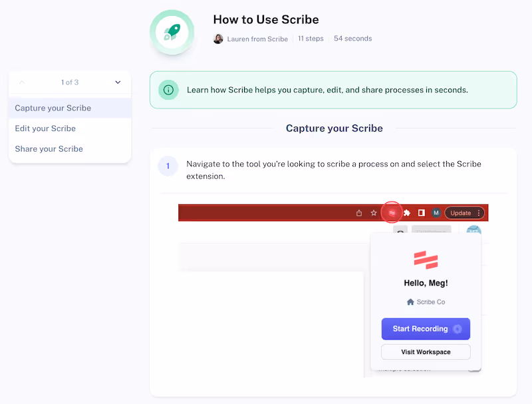Click the Visit Workspace button
Viewport: 532px width, 404px height.
(x=426, y=352)
